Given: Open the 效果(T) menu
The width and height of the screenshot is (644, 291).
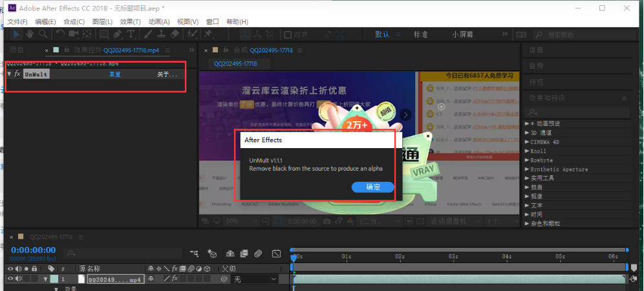Looking at the screenshot, I should (x=130, y=21).
